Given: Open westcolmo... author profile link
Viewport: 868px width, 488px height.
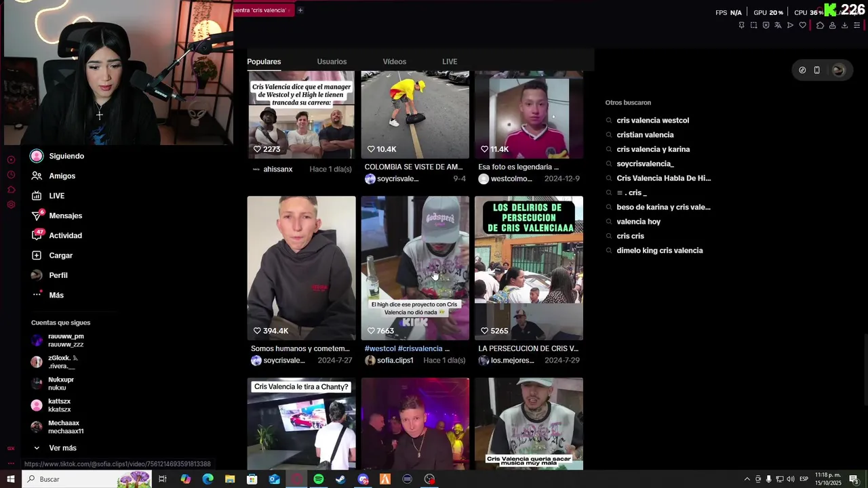Looking at the screenshot, I should [x=511, y=179].
